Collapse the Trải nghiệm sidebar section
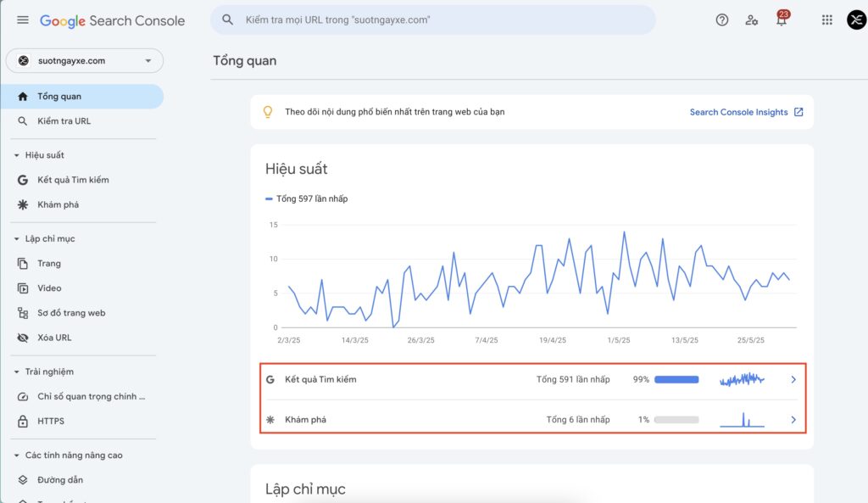This screenshot has width=868, height=503. click(17, 372)
